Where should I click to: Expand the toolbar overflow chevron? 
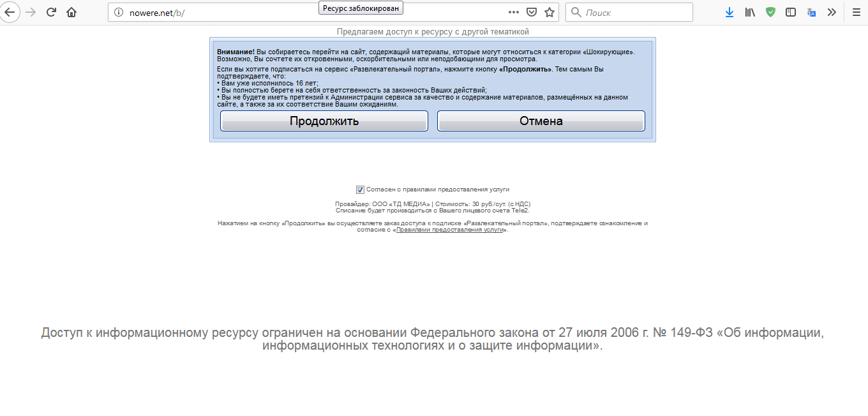point(832,12)
